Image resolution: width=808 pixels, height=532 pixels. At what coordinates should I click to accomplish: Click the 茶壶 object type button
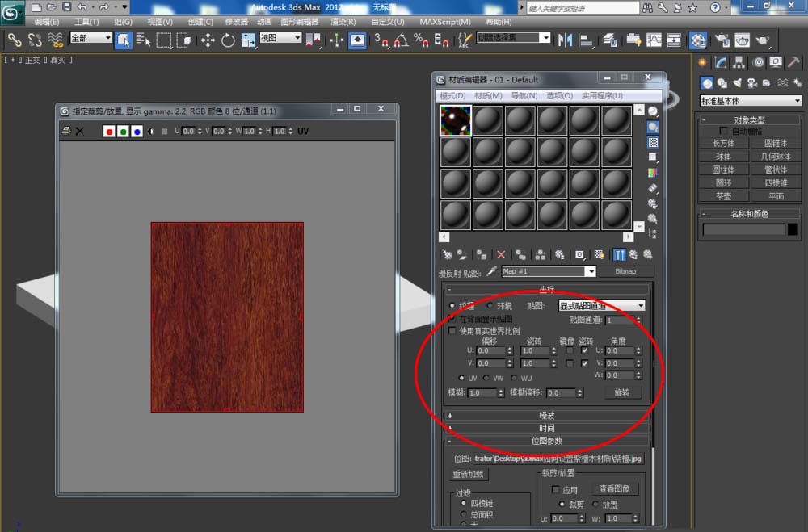click(723, 196)
